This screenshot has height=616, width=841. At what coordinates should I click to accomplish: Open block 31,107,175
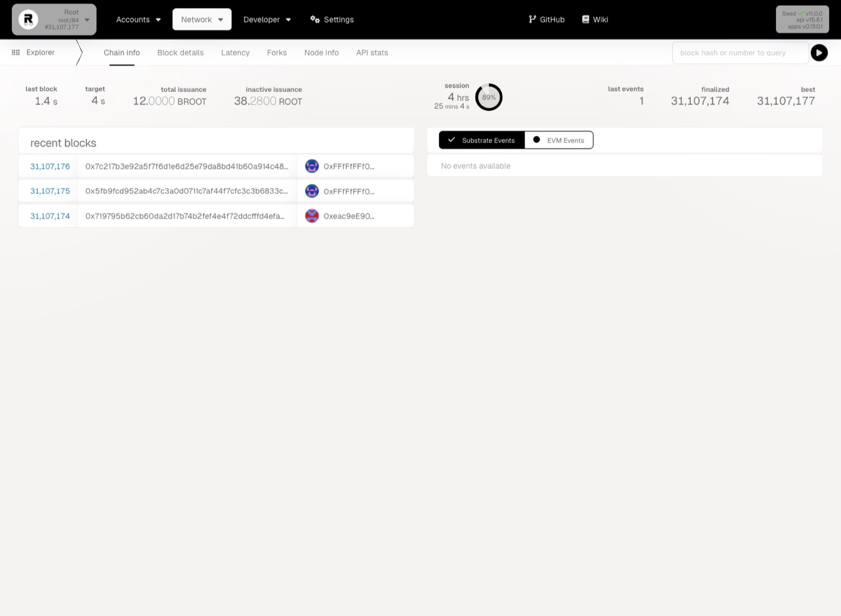(x=50, y=191)
